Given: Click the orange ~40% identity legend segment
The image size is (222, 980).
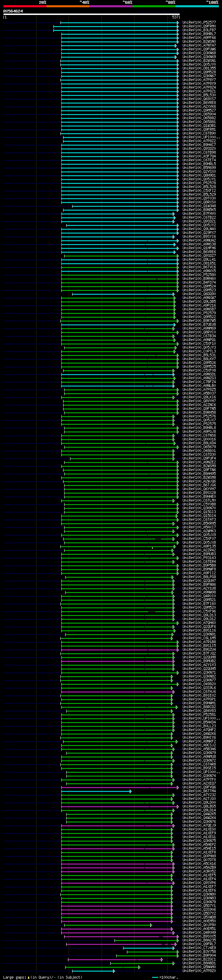Looking at the screenshot, I should click(68, 6).
